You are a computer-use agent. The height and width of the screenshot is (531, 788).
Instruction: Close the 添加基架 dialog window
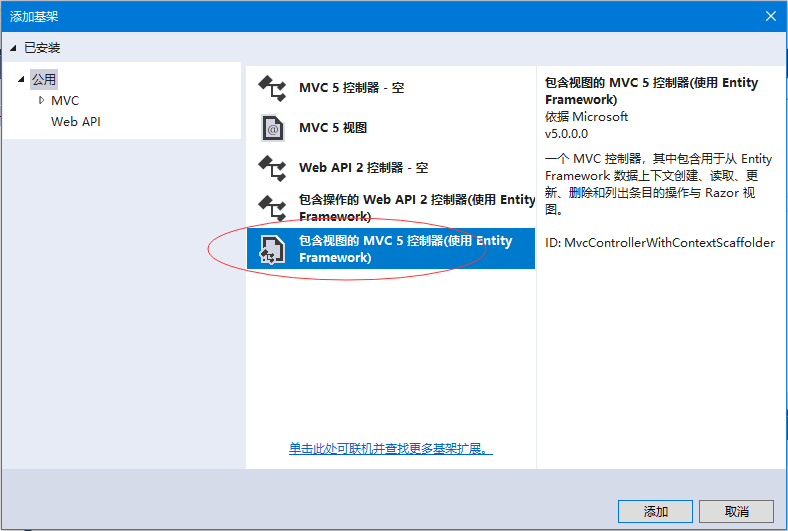point(770,16)
